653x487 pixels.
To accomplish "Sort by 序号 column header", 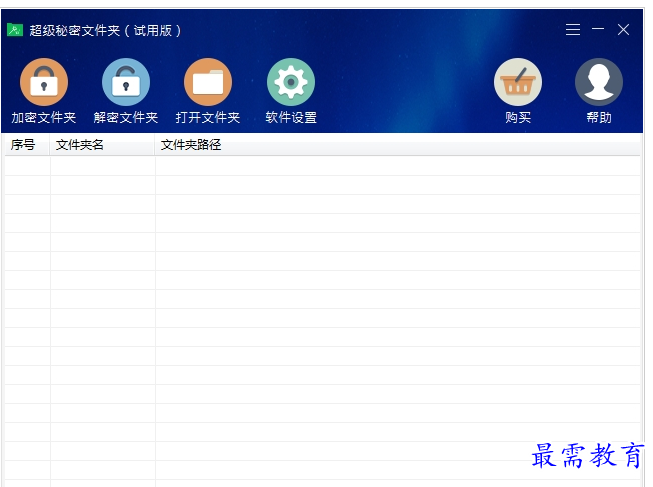I will 27,145.
